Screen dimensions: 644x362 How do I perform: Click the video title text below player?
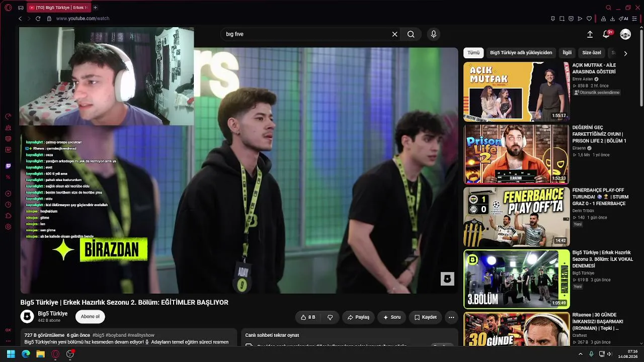(x=124, y=302)
